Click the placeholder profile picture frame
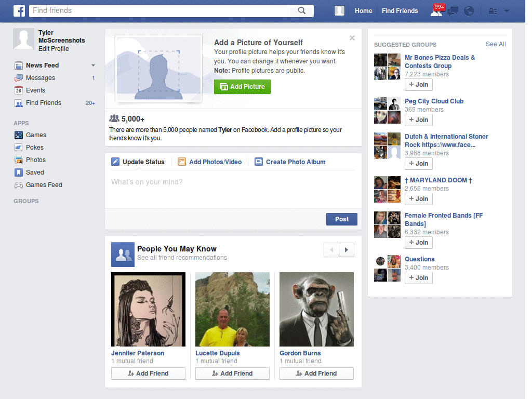Image resolution: width=532 pixels, height=399 pixels. (158, 69)
